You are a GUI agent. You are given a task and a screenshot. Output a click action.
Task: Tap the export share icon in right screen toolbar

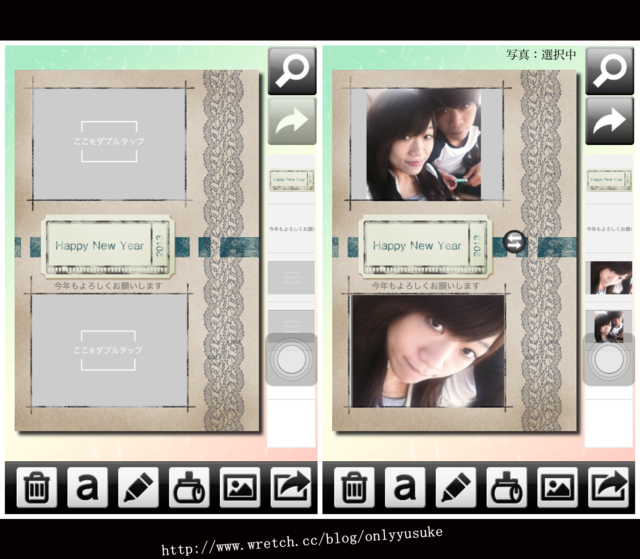608,487
